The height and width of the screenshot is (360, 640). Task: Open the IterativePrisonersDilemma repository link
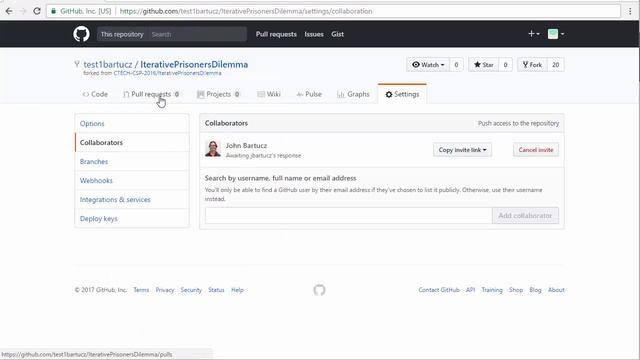point(194,64)
